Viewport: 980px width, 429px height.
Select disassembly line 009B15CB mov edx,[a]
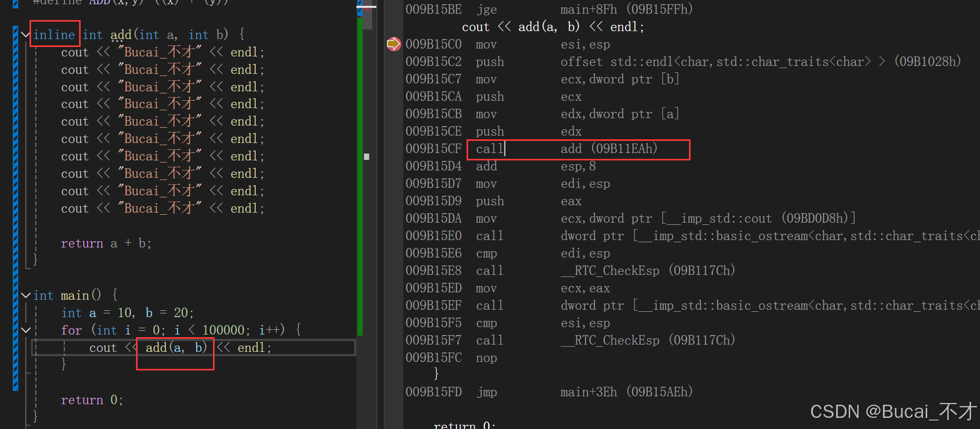click(x=542, y=114)
